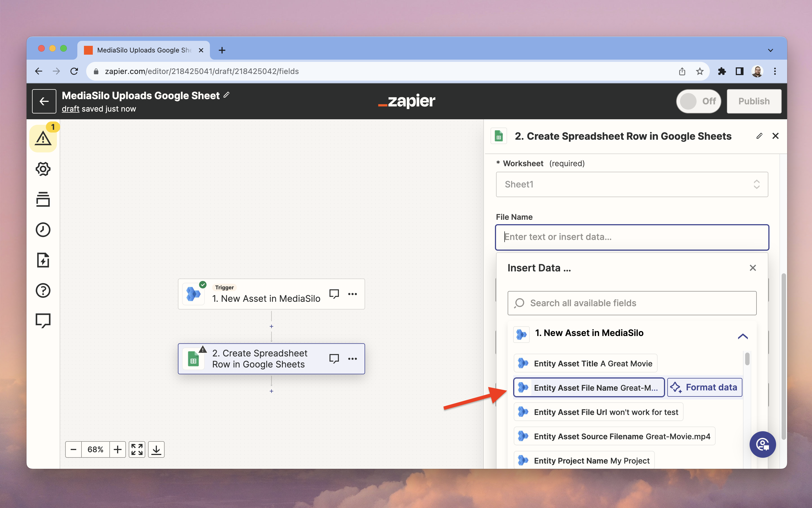Open the versions stack icon in sidebar
The image size is (812, 508).
click(43, 199)
